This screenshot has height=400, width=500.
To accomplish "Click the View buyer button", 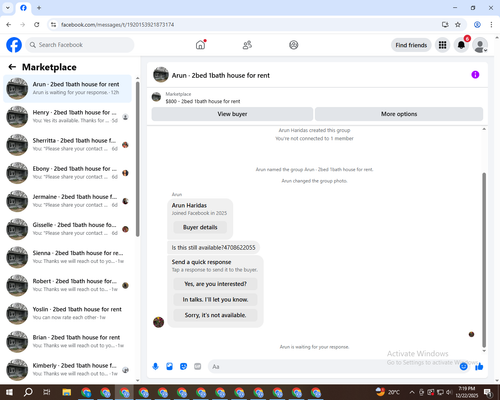I will pos(232,114).
